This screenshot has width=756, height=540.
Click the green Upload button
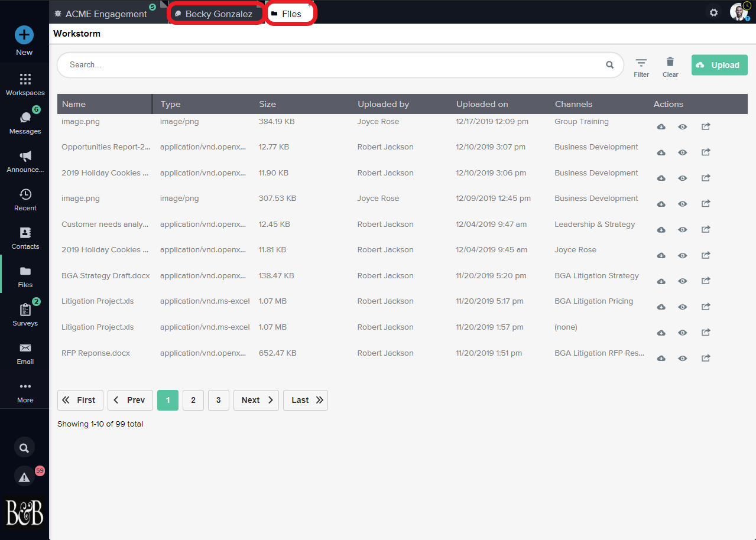[719, 65]
